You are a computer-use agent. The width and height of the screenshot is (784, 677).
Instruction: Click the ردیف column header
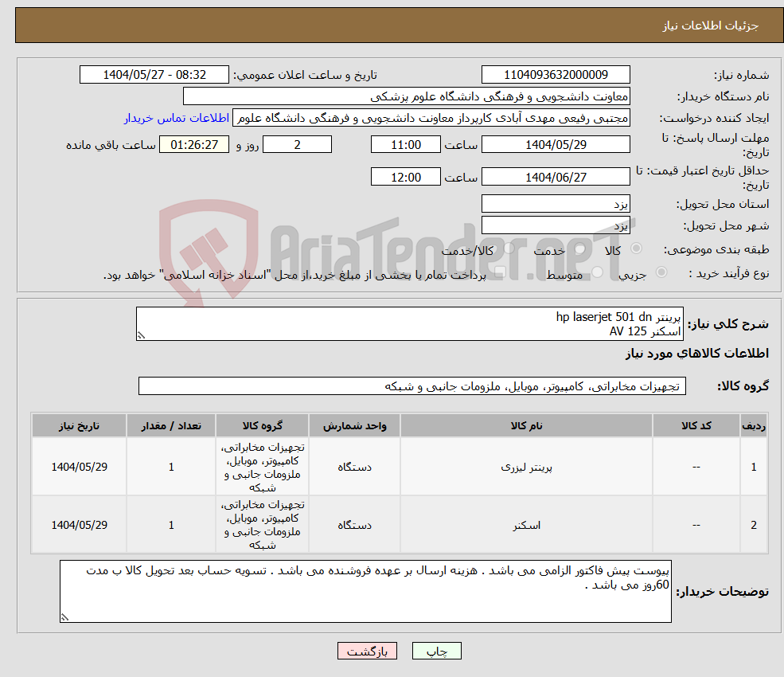coord(754,426)
